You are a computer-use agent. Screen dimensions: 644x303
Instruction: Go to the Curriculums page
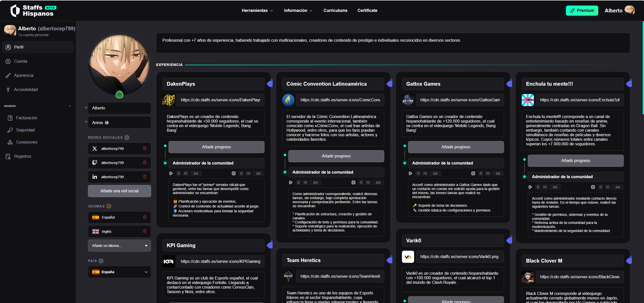point(335,10)
